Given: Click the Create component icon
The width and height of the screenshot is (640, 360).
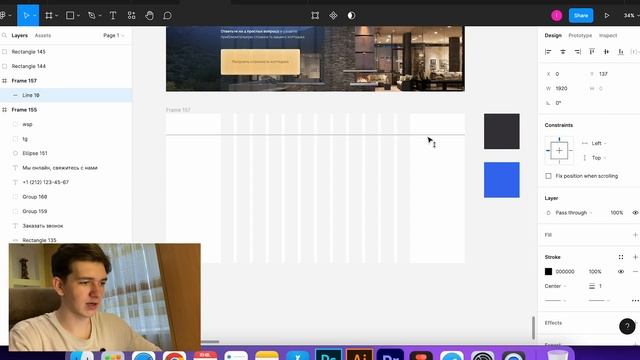Looking at the screenshot, I should point(333,16).
